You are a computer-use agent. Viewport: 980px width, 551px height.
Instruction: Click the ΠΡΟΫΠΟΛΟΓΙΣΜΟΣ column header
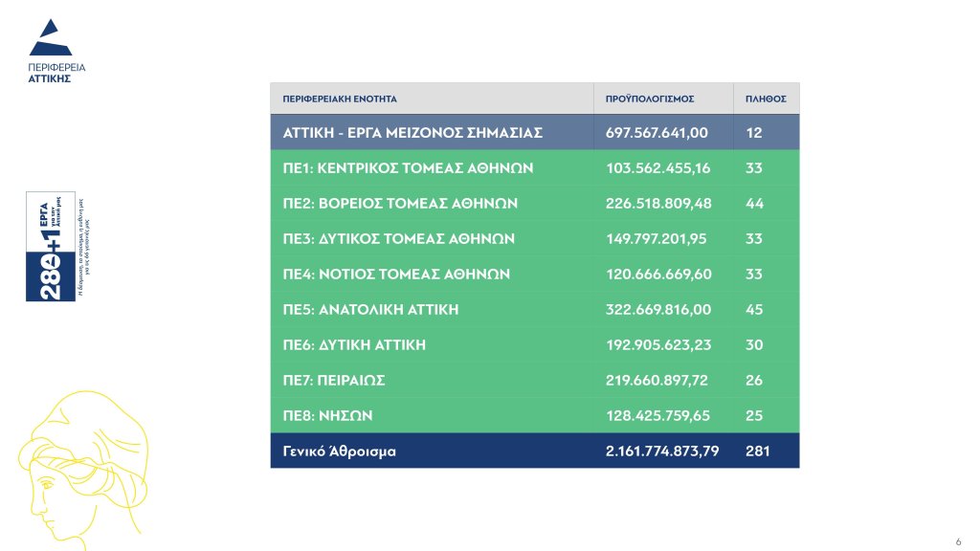(x=650, y=99)
